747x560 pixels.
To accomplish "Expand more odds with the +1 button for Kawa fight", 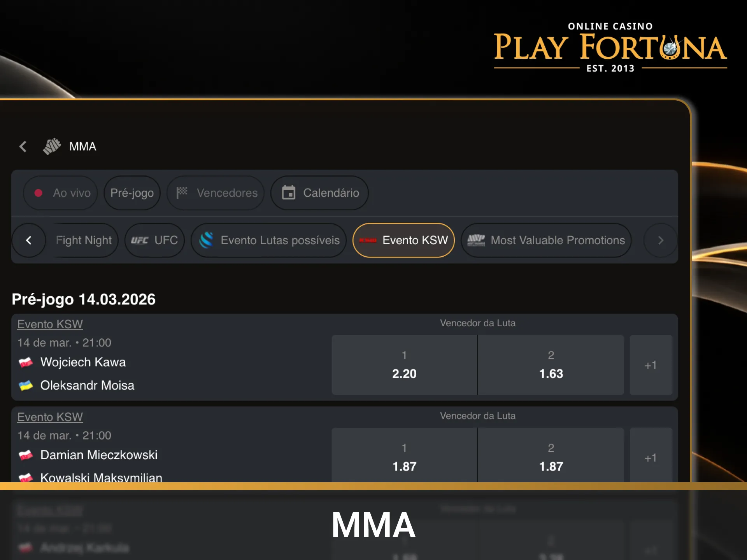I will click(651, 365).
